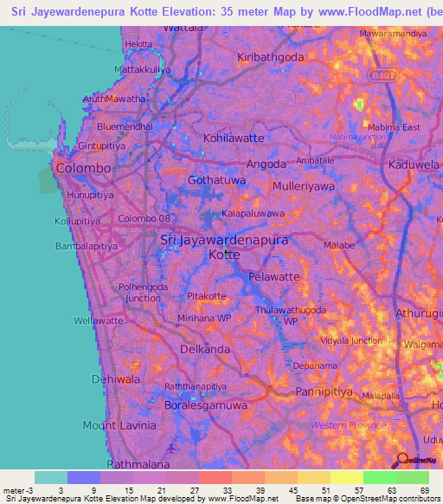Click the Depanama label
Screen dimensions: 443x504
click(x=315, y=365)
